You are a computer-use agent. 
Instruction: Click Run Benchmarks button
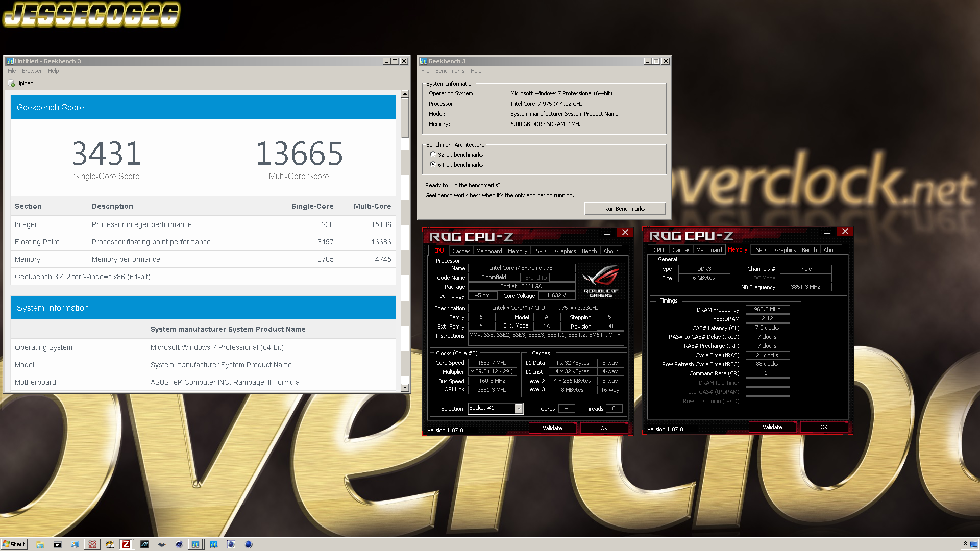point(625,209)
